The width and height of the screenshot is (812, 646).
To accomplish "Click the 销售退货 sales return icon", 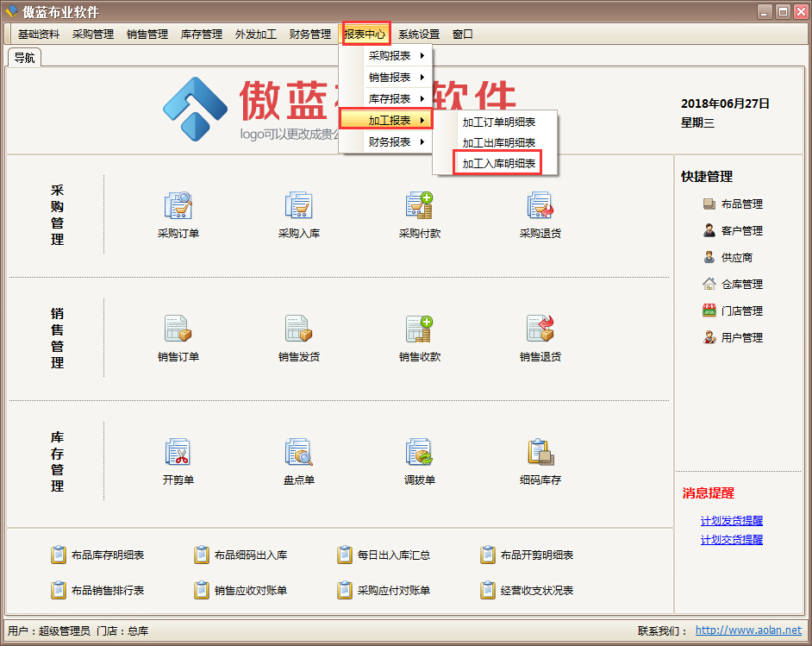I will point(540,329).
